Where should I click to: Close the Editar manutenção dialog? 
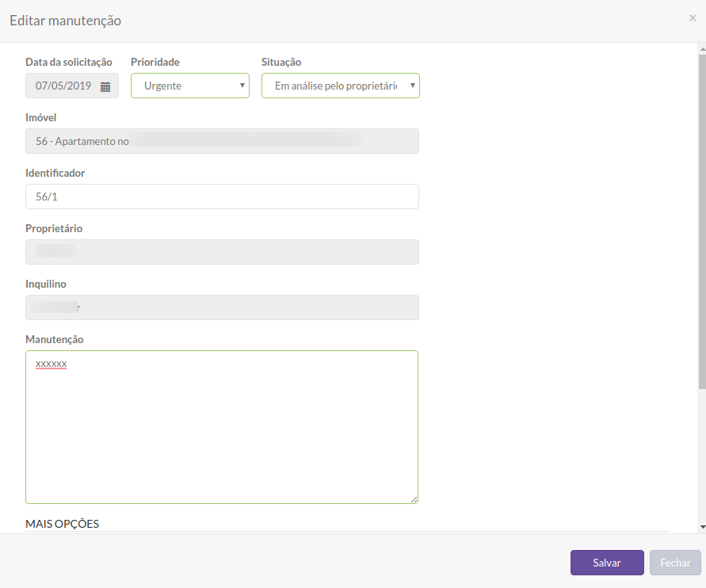click(693, 18)
